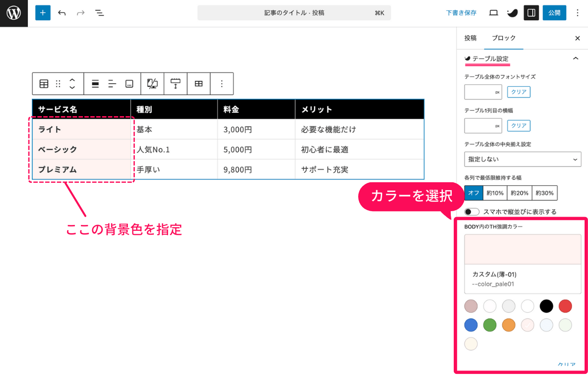Open the block inserter with the plus icon
588x392 pixels.
[x=43, y=13]
